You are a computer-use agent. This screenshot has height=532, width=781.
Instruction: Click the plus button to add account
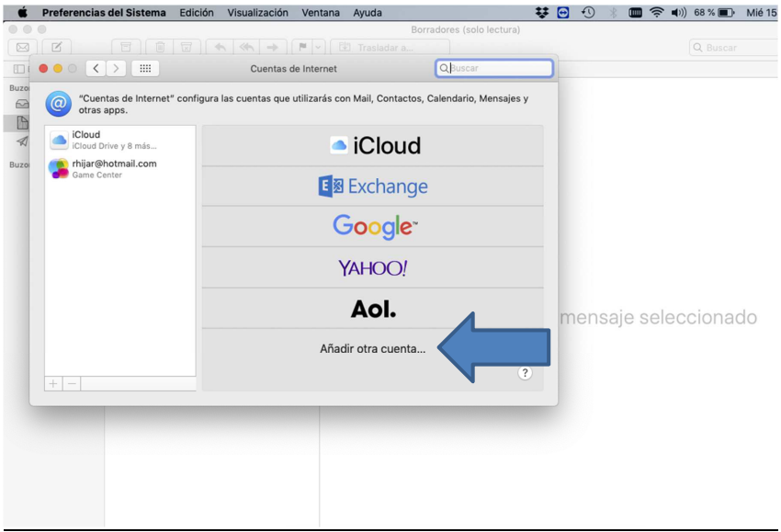pyautogui.click(x=53, y=383)
